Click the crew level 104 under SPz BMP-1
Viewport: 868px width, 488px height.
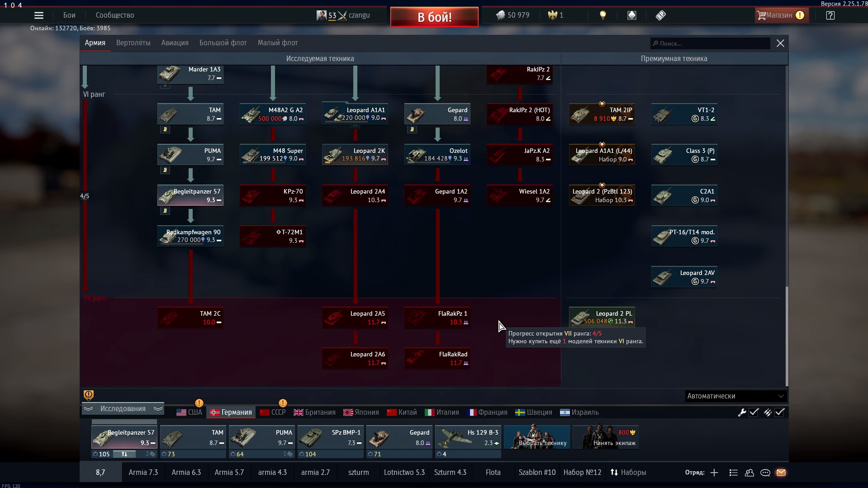coord(308,454)
